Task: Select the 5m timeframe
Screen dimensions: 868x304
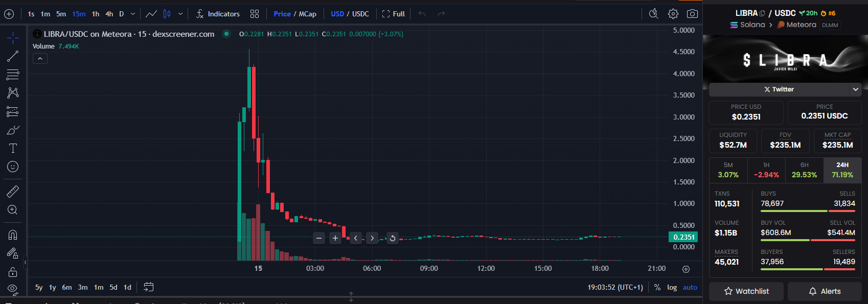Action: coord(61,14)
